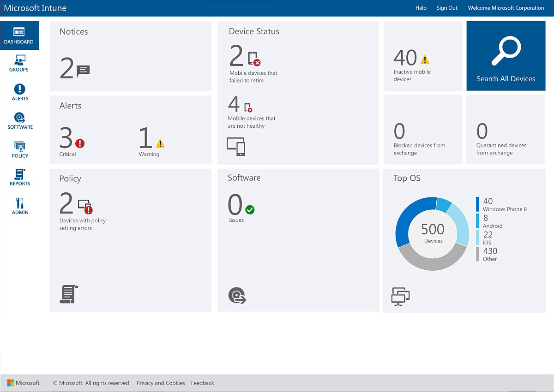Viewport: 554px width, 392px height.
Task: Click the Windows Phone 8 legend color bar
Action: (x=478, y=205)
